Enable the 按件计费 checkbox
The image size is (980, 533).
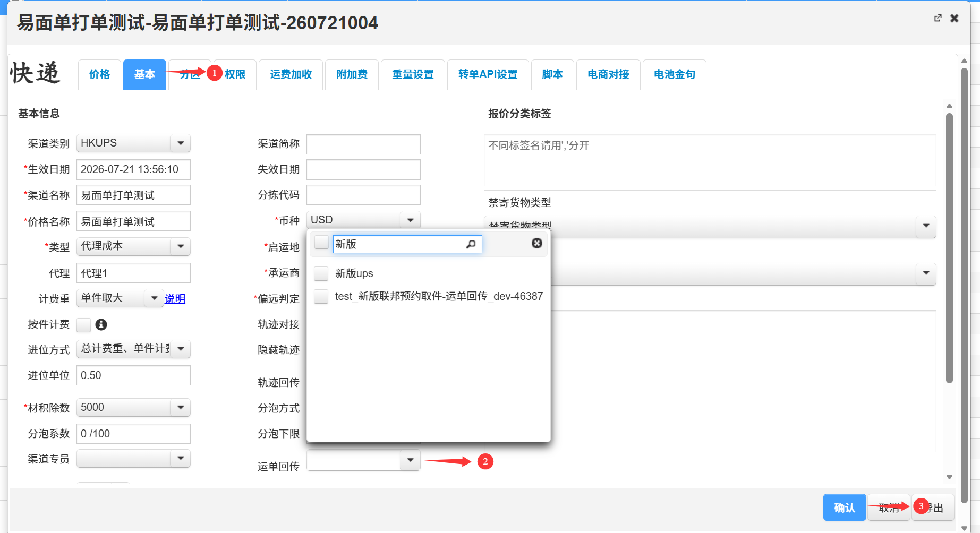pyautogui.click(x=84, y=324)
